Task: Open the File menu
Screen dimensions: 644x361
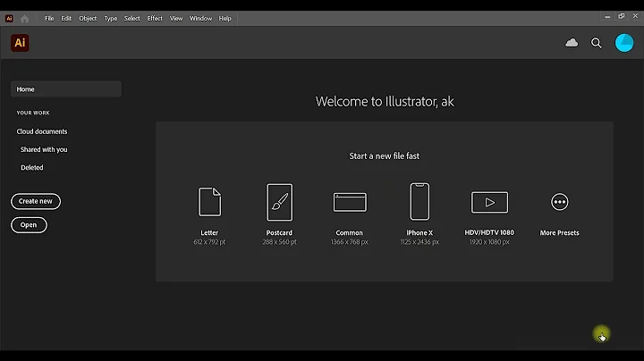Action: tap(49, 19)
